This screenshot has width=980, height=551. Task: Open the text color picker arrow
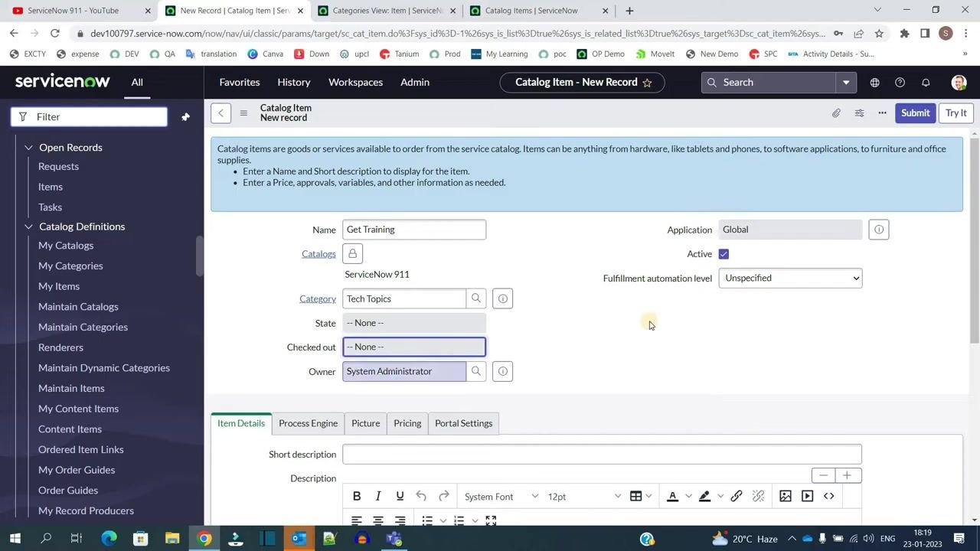688,497
